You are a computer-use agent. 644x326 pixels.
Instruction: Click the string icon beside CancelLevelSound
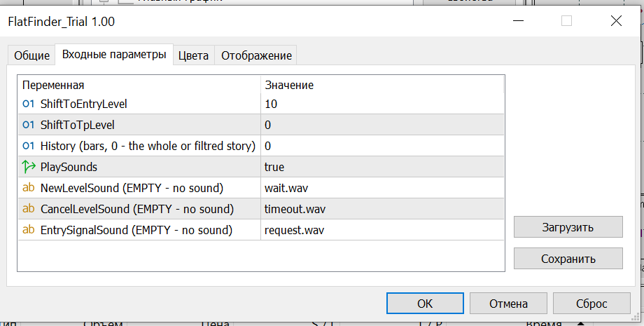[29, 209]
